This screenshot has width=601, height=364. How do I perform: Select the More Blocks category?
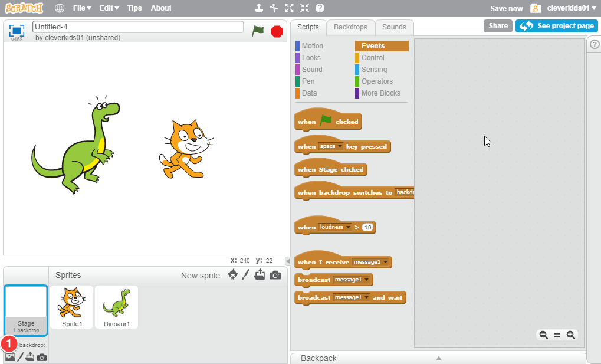[x=380, y=93]
